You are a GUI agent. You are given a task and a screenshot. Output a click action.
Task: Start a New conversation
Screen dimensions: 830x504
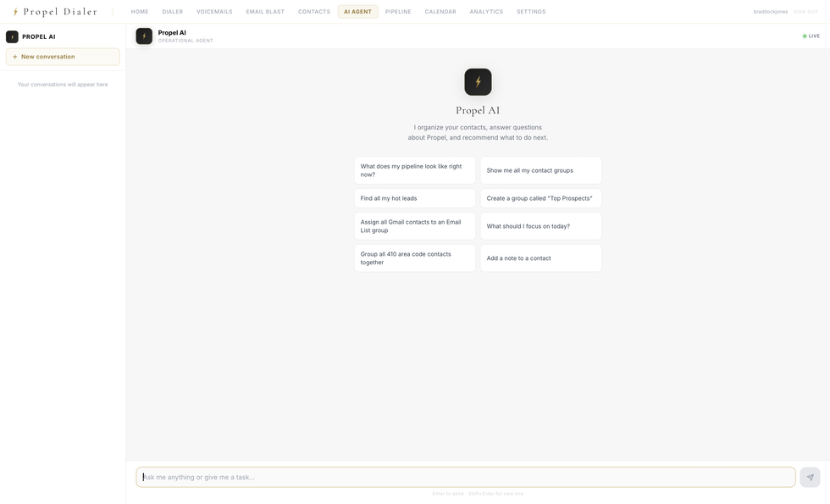click(63, 57)
